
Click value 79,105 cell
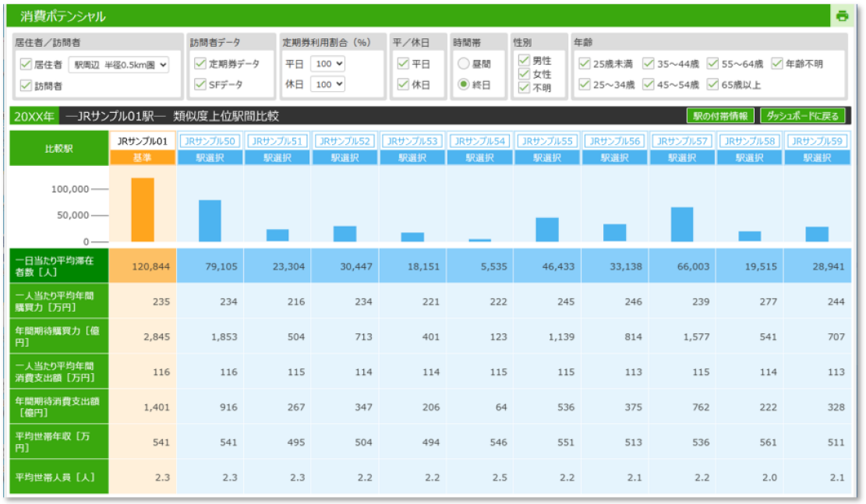(210, 266)
